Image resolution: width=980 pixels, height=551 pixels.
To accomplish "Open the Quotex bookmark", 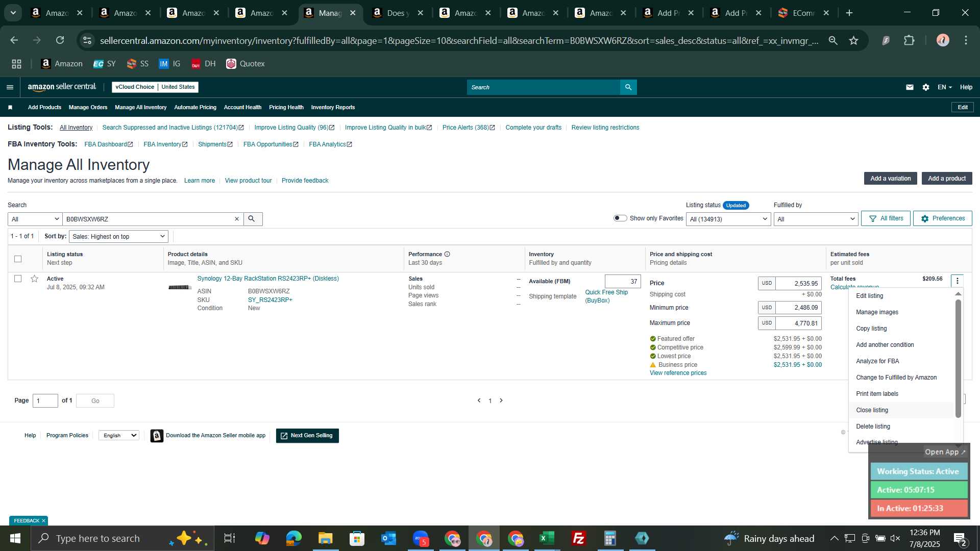I will 246,64.
